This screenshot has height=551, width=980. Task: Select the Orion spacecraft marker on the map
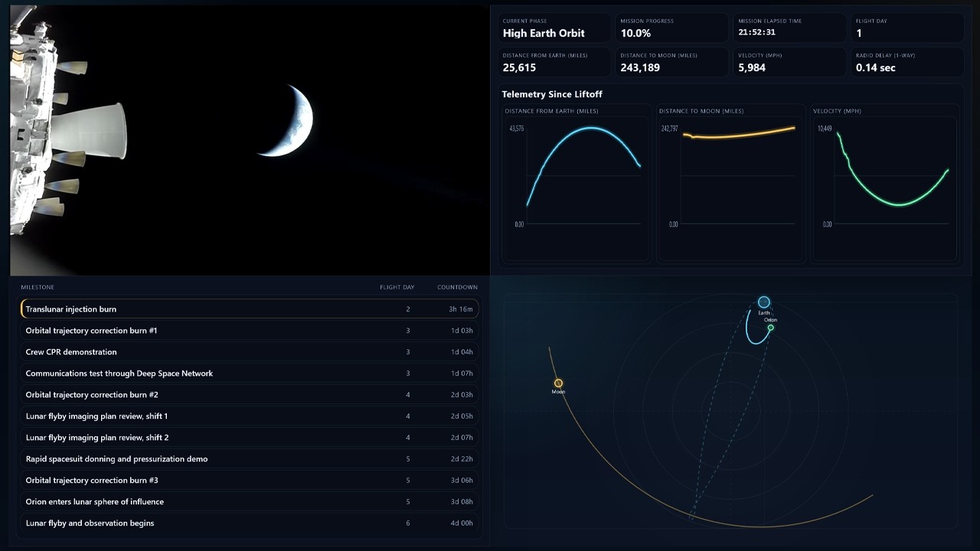771,327
